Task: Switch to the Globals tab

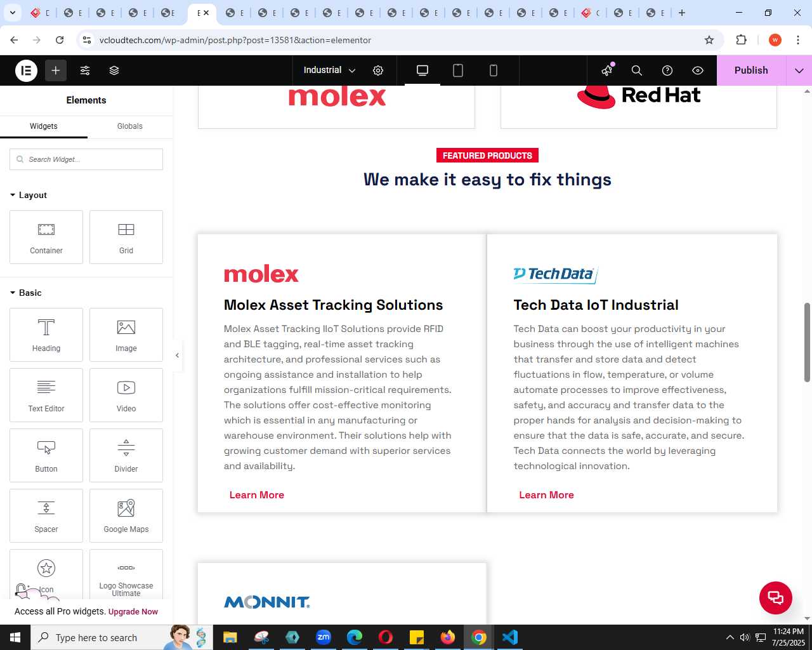Action: coord(130,126)
